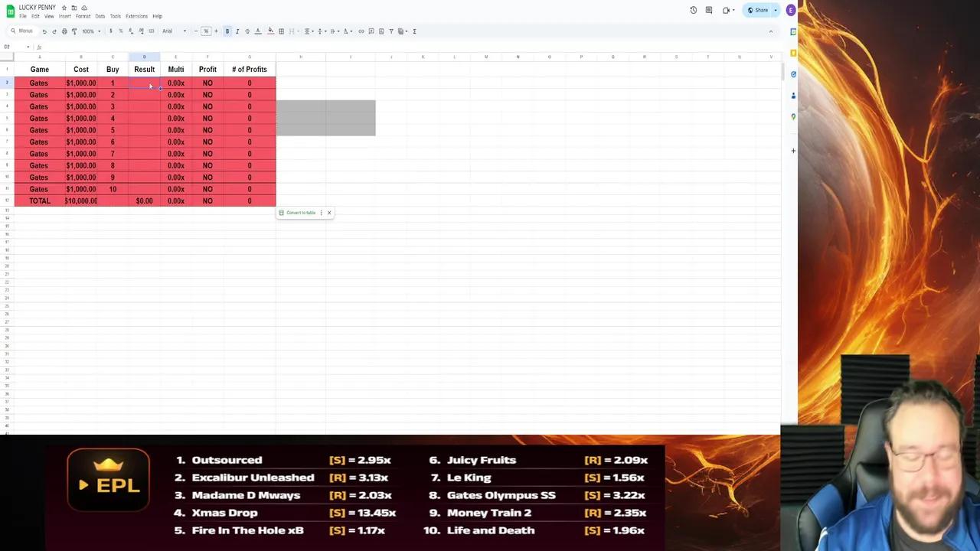Open the functions sigma menu
Viewport: 980px width, 551px height.
point(414,31)
